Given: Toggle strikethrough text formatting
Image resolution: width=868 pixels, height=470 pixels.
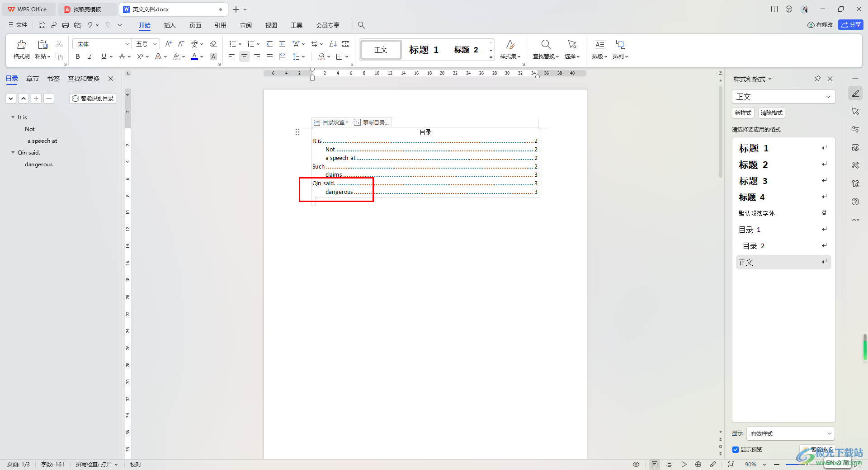Looking at the screenshot, I should point(122,56).
